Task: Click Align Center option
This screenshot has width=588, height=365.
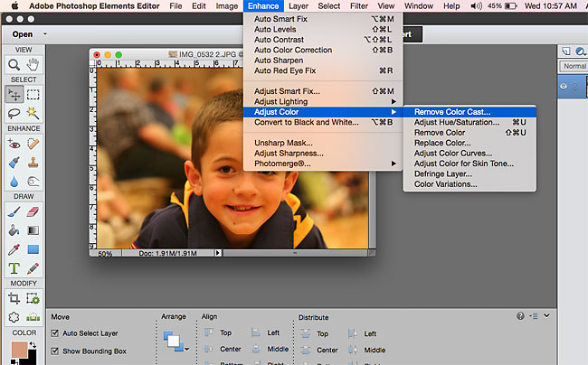Action: point(223,349)
